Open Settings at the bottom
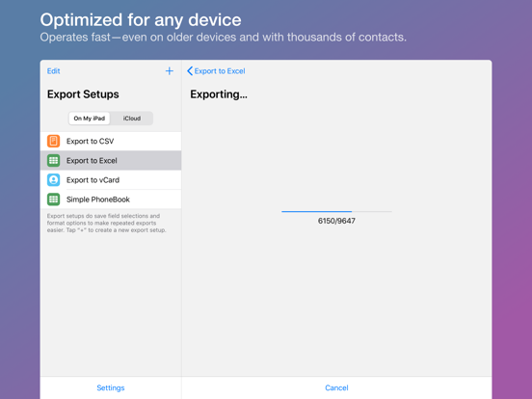532x399 pixels. [x=111, y=387]
